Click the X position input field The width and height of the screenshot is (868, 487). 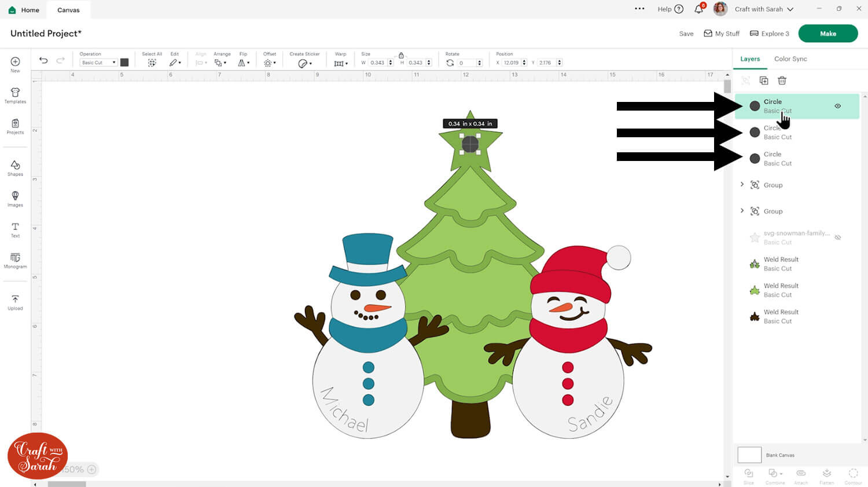[x=512, y=63]
